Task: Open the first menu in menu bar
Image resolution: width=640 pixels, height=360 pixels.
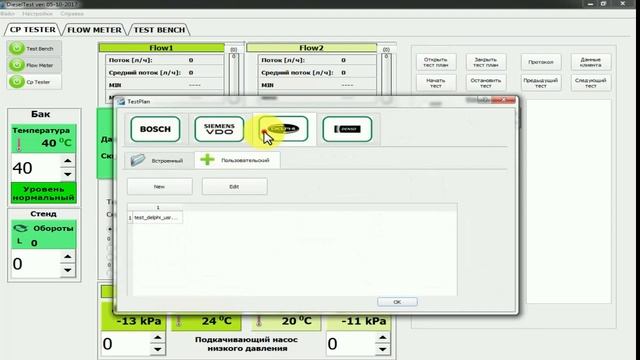Action: [7, 13]
